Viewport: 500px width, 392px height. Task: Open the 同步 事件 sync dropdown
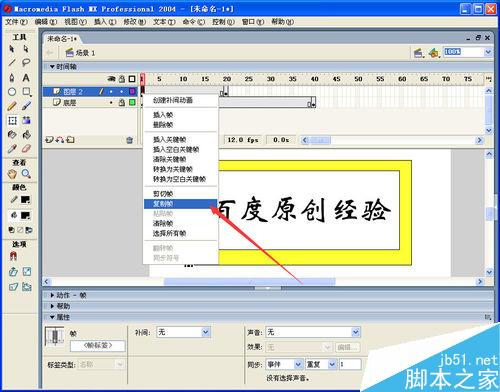tap(298, 365)
